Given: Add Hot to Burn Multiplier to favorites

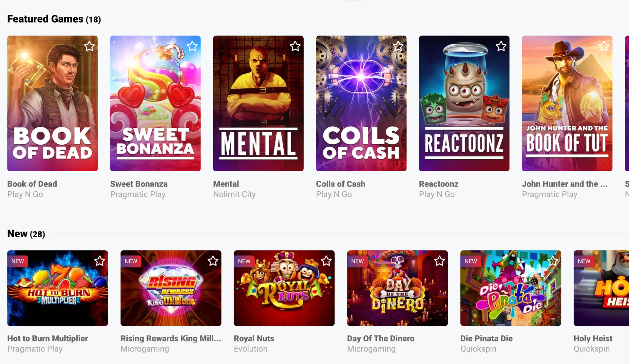Looking at the screenshot, I should [100, 261].
